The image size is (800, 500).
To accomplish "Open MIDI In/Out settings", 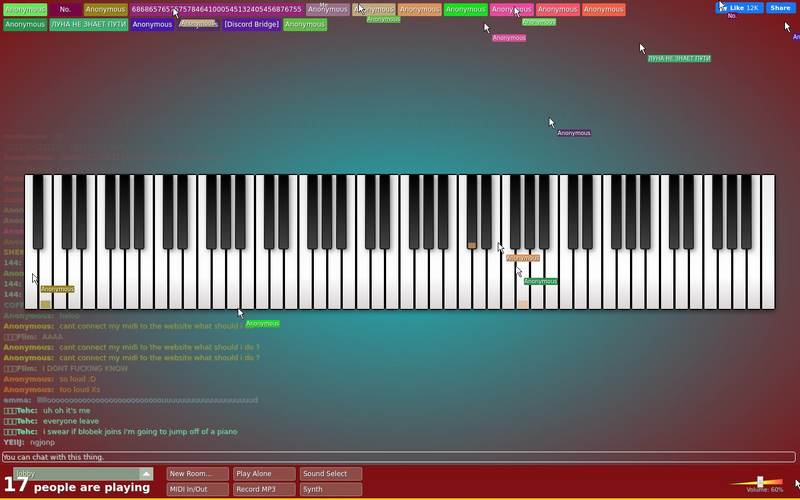I will [x=197, y=489].
